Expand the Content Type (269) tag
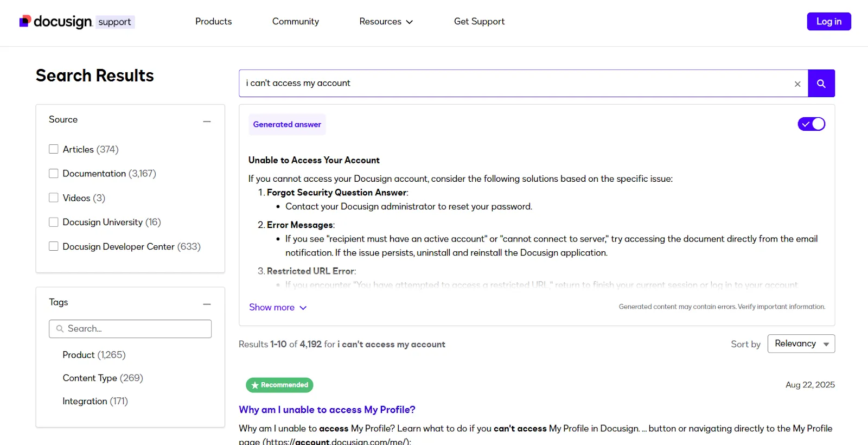The height and width of the screenshot is (445, 868). click(103, 378)
